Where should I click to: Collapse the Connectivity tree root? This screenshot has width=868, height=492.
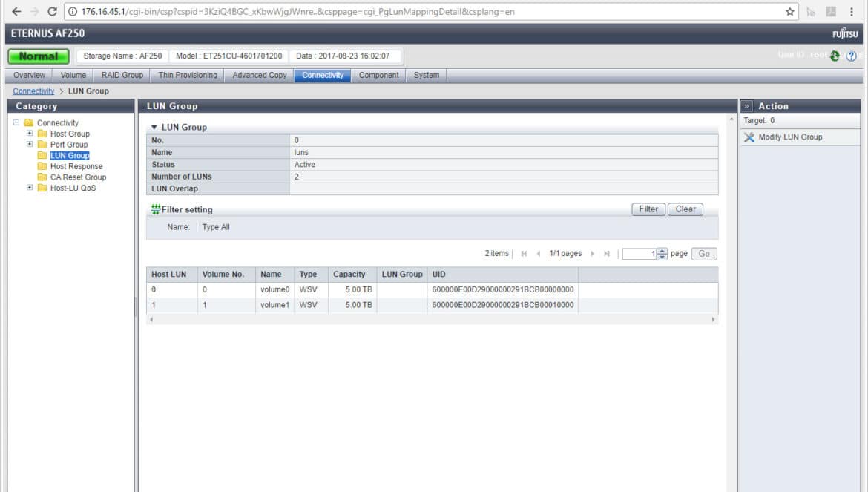16,122
